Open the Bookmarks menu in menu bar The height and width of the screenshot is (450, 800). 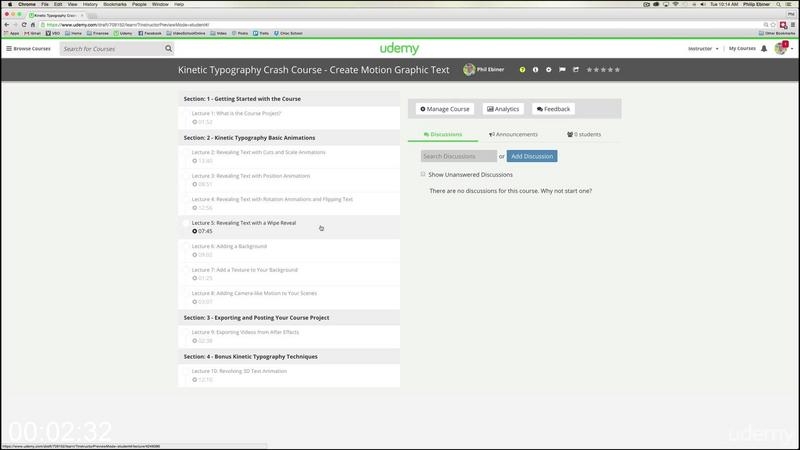click(x=115, y=4)
